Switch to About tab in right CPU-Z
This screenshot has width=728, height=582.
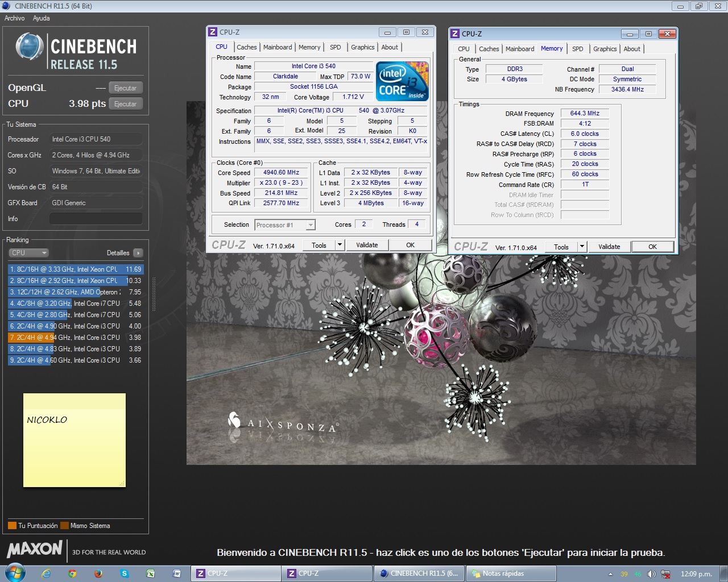[632, 49]
